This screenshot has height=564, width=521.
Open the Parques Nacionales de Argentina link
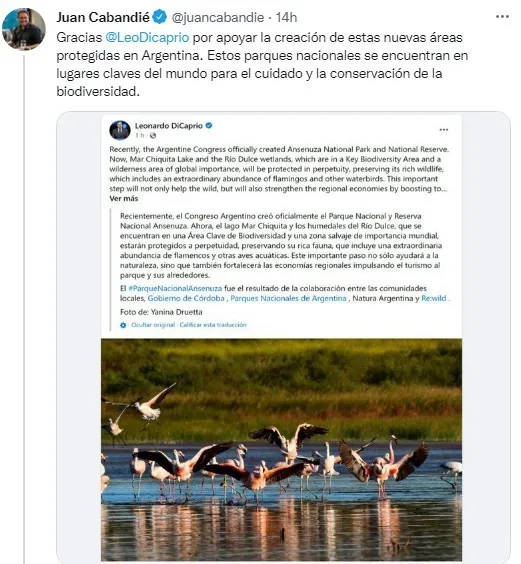[288, 298]
